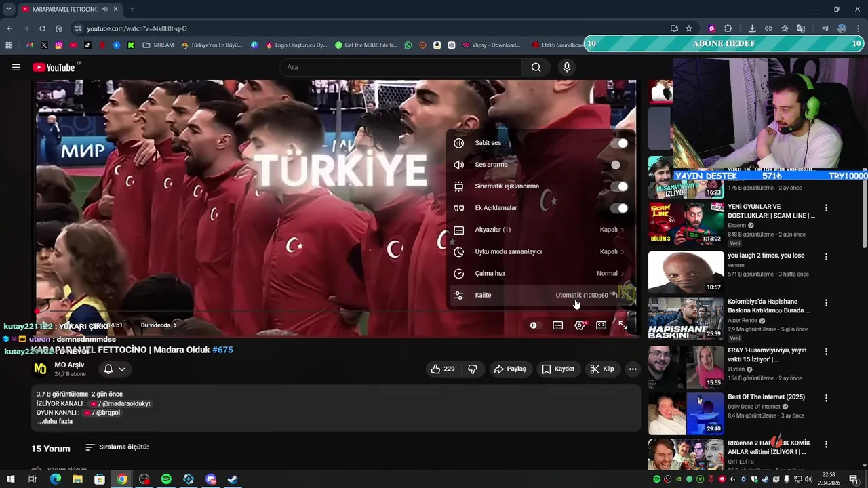Open more actions menu beside Klip

(x=632, y=369)
